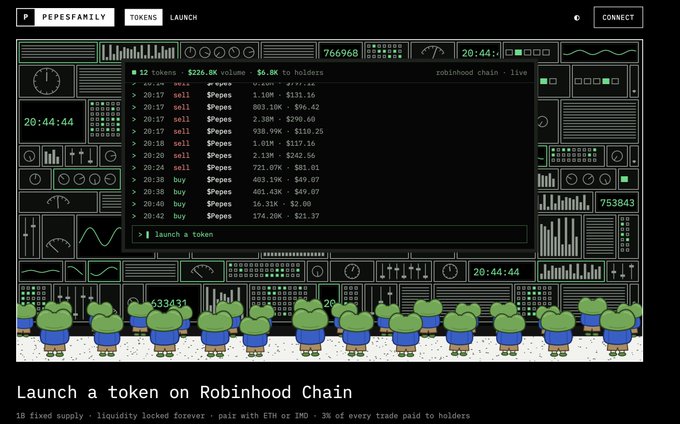Select the '12 tokens' stat in terminal header
The image size is (680, 424).
pos(157,72)
